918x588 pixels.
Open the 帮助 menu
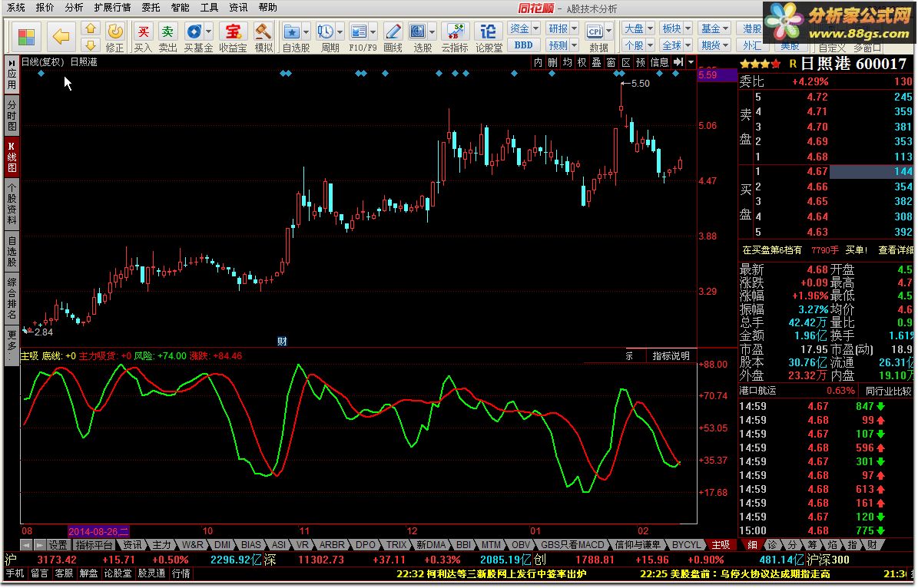point(267,8)
